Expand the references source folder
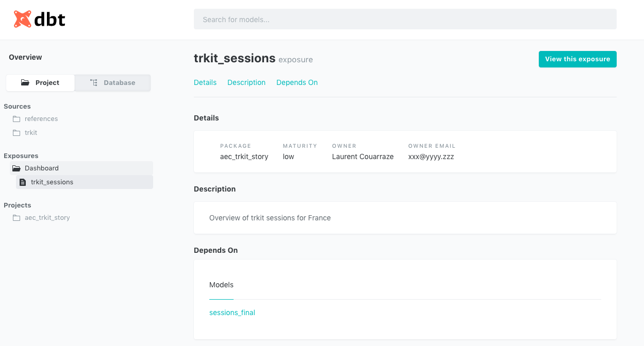Image resolution: width=644 pixels, height=346 pixels. point(41,119)
